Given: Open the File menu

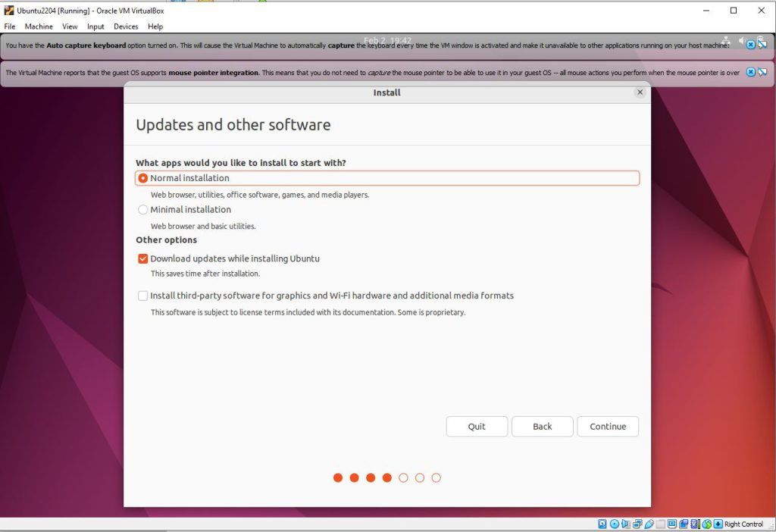Looking at the screenshot, I should point(10,27).
